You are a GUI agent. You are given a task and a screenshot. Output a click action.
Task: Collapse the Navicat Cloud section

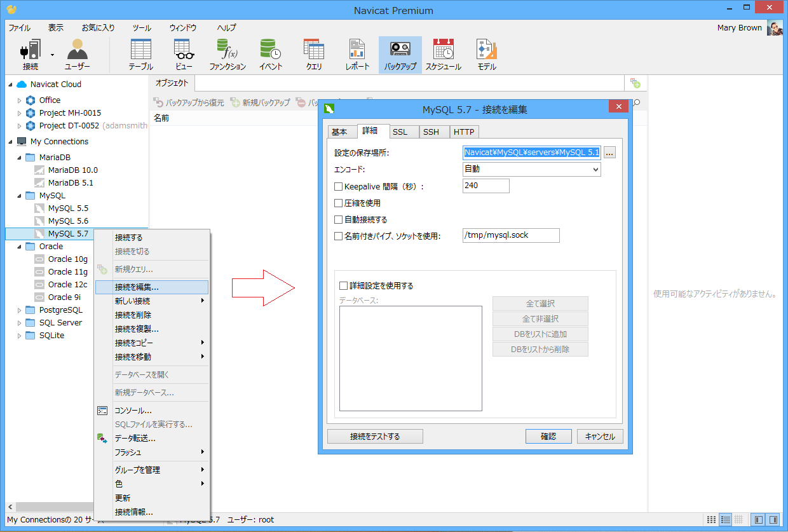pos(10,84)
